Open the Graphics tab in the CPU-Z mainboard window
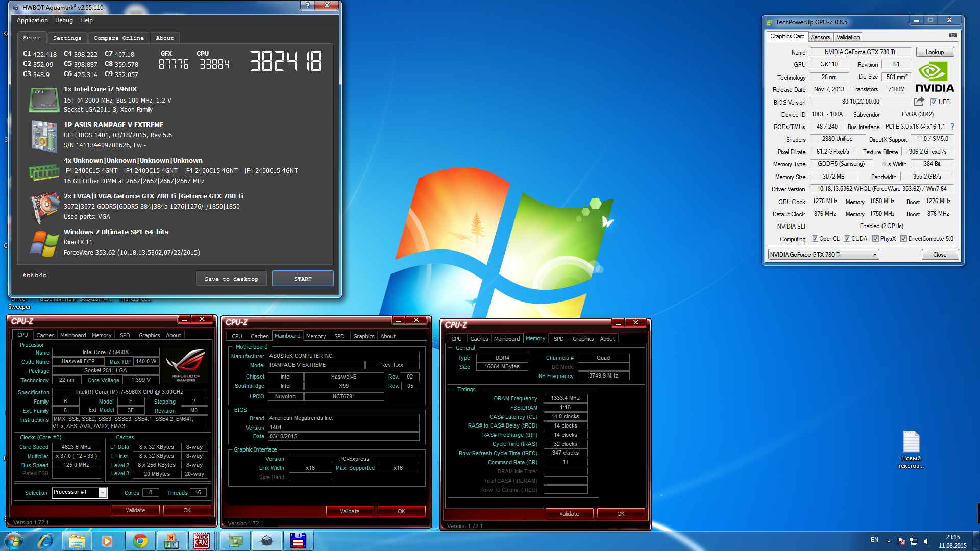 point(363,336)
